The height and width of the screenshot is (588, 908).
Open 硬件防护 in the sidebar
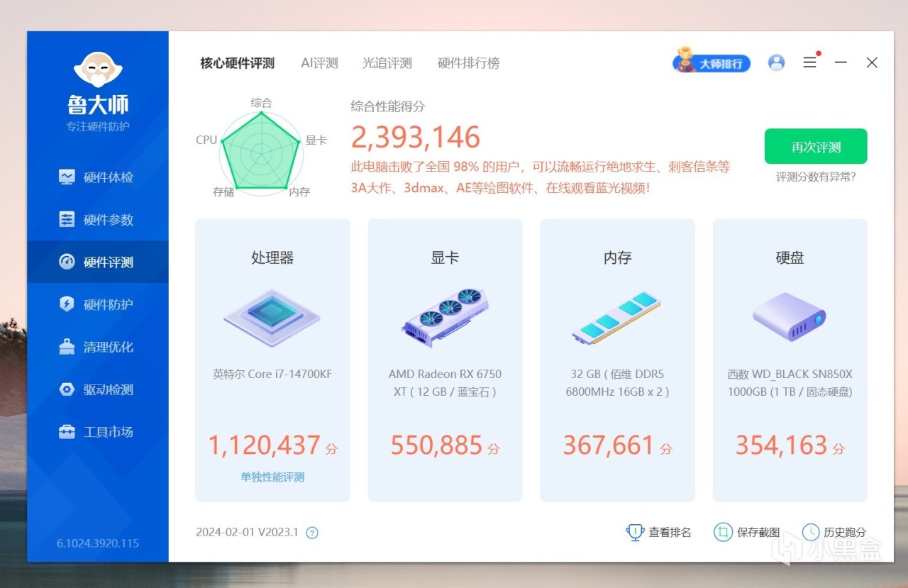[98, 304]
